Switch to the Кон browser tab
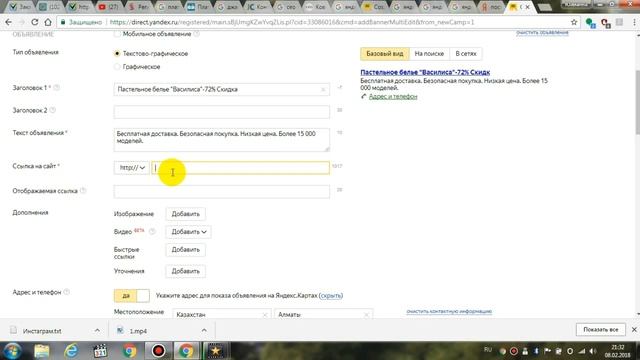 256,7
